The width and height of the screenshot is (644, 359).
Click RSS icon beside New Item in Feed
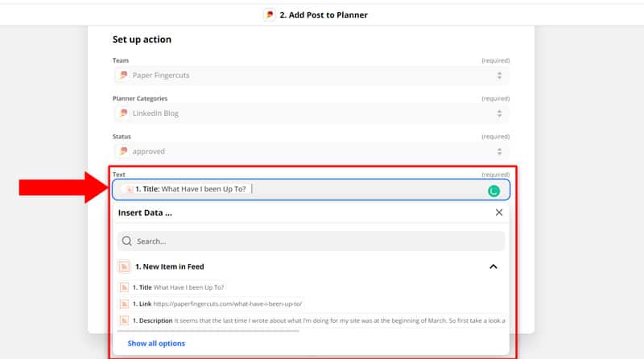[124, 266]
